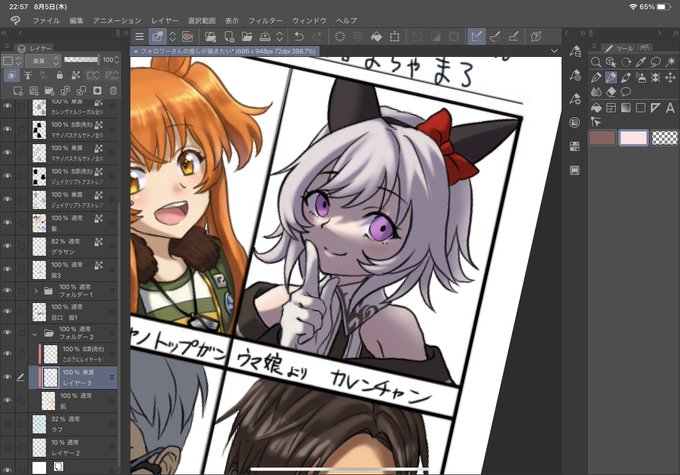Select the フォロワーさんの推しが描きたい canvas tab

tap(225, 51)
